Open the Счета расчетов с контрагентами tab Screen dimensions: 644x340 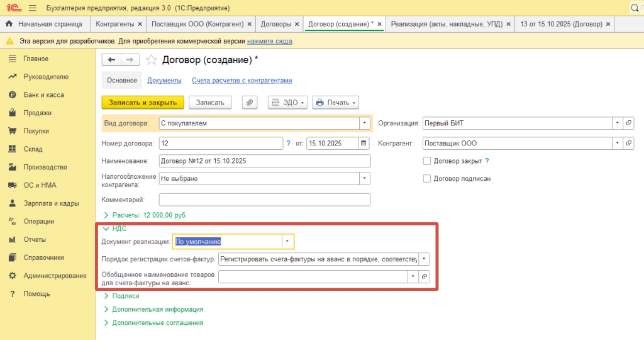click(241, 81)
